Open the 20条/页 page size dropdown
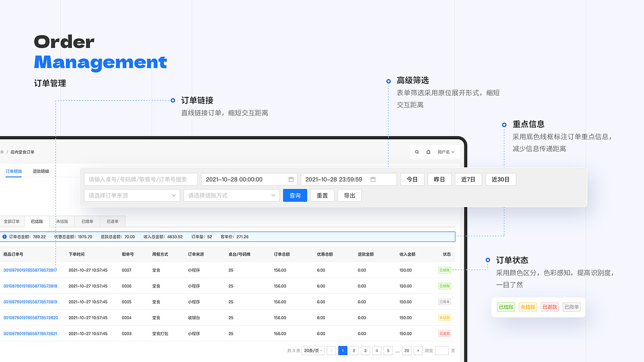 [312, 350]
